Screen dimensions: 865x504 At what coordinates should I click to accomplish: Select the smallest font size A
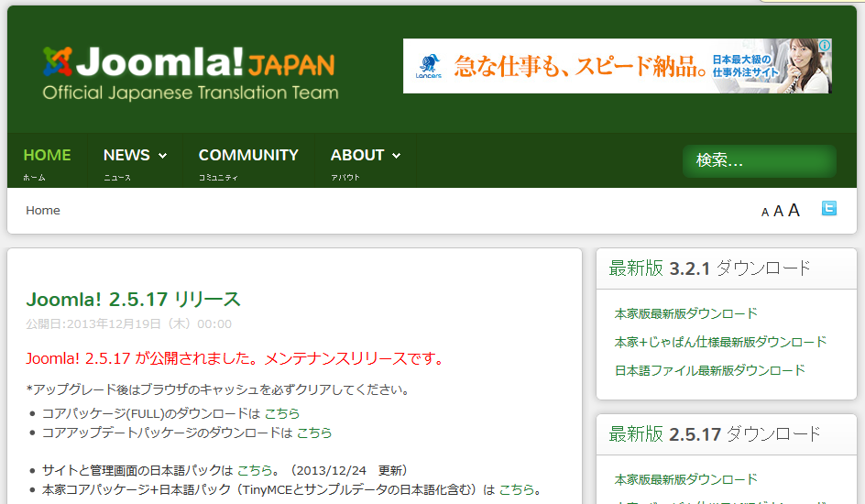point(764,213)
